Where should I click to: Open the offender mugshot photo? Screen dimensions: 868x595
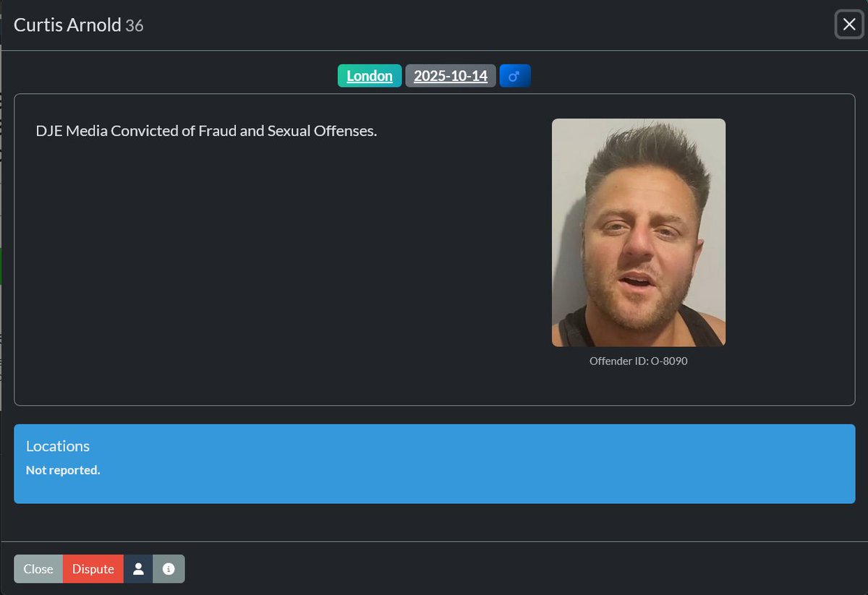pos(639,233)
